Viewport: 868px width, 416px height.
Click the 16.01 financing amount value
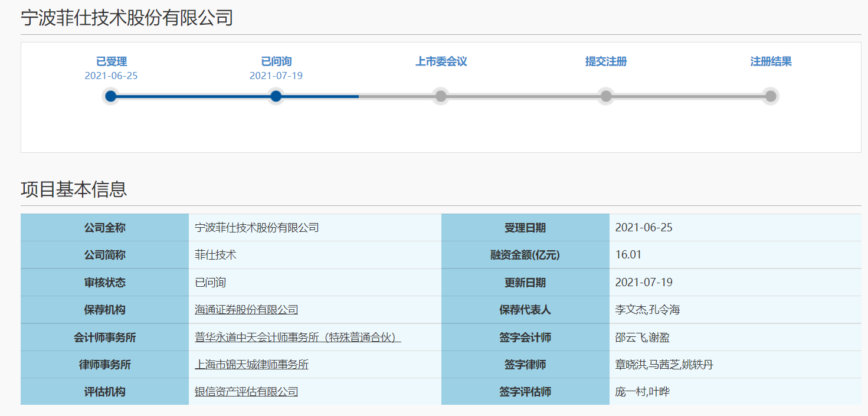(628, 255)
